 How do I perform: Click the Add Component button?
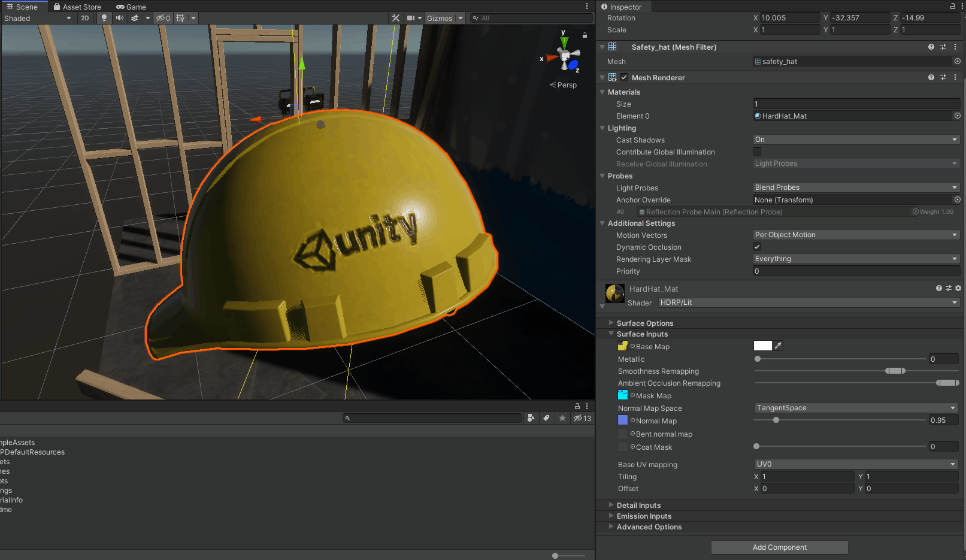tap(780, 547)
